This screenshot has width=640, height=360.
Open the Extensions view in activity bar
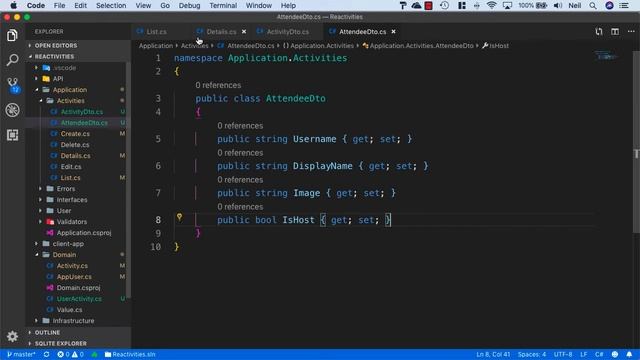(x=12, y=135)
